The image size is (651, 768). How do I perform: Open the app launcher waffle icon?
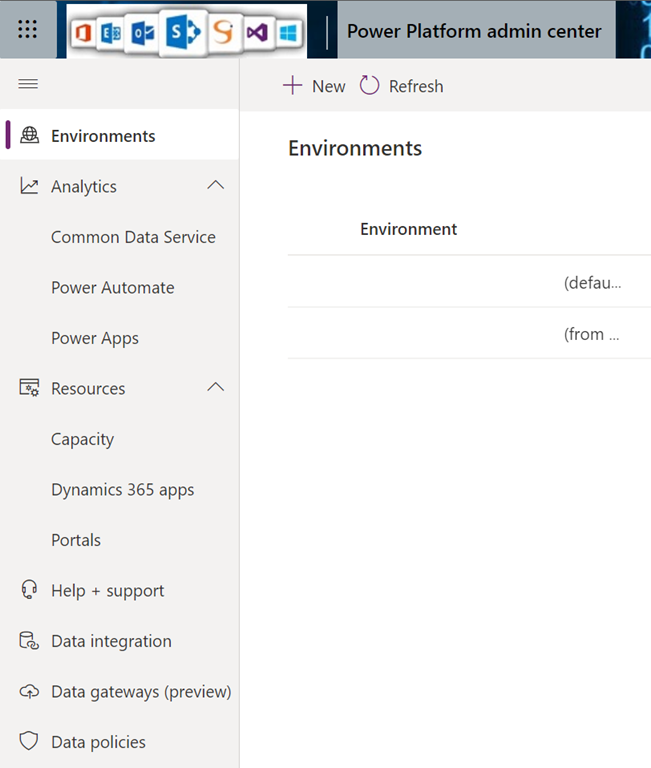pyautogui.click(x=28, y=30)
